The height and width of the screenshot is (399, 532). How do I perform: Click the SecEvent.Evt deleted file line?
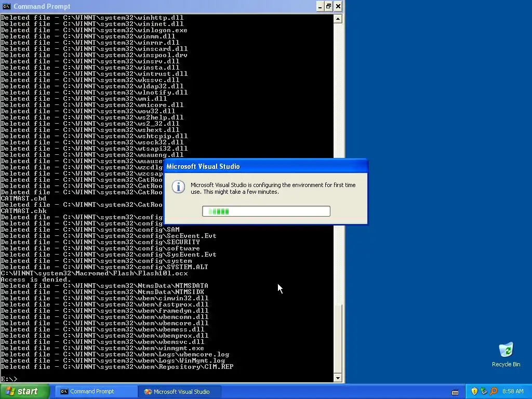click(109, 236)
